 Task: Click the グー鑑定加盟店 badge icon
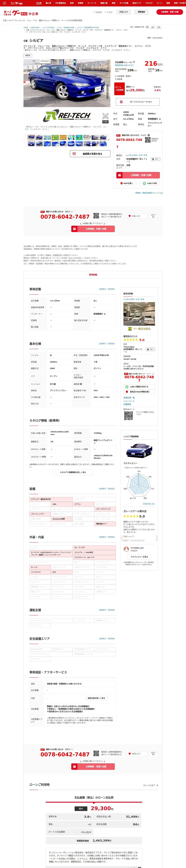(x=130, y=329)
